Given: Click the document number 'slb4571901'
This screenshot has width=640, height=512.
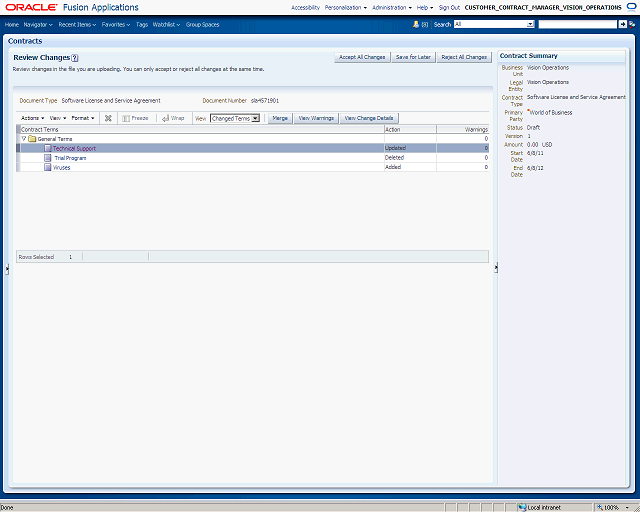Looking at the screenshot, I should point(264,100).
